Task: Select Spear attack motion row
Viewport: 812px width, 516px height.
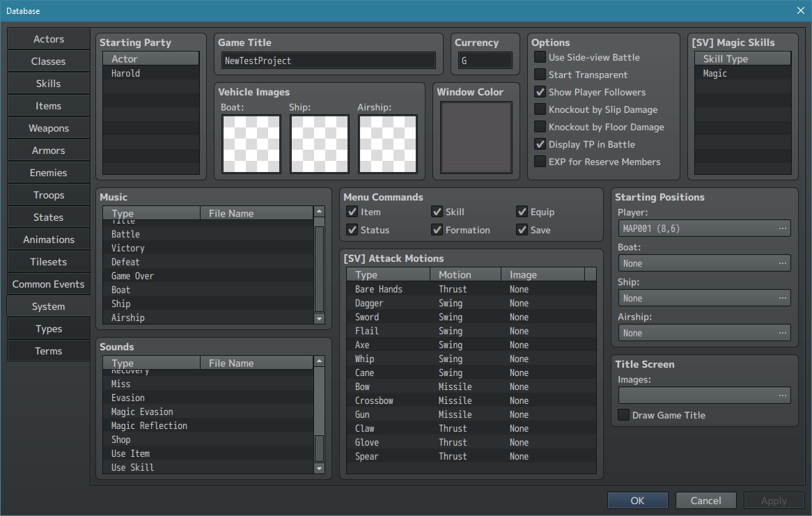Action: pos(471,456)
